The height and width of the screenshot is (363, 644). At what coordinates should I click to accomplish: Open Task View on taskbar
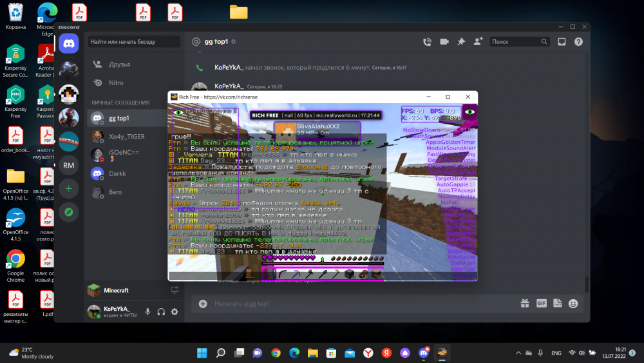(x=239, y=353)
